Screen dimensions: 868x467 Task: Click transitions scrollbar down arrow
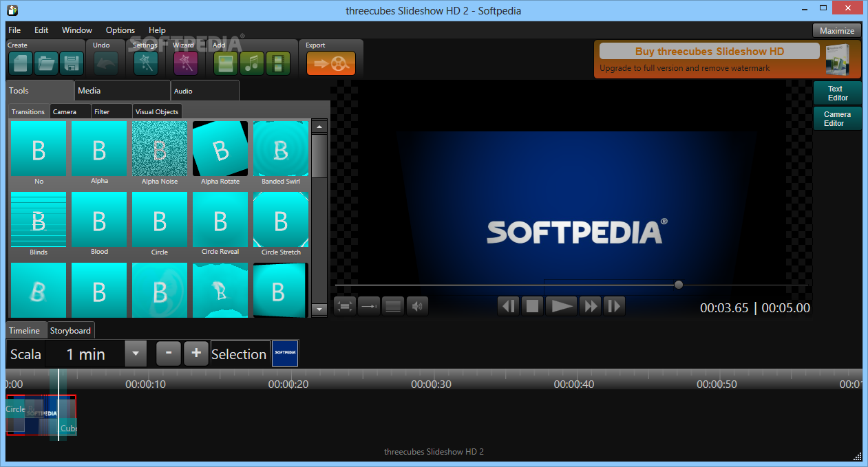tap(319, 310)
